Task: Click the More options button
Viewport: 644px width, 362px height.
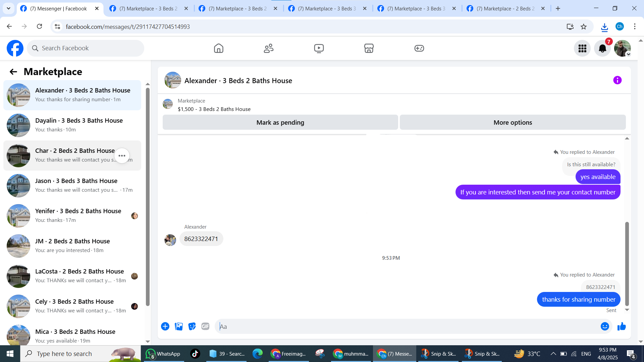Action: coord(513,122)
